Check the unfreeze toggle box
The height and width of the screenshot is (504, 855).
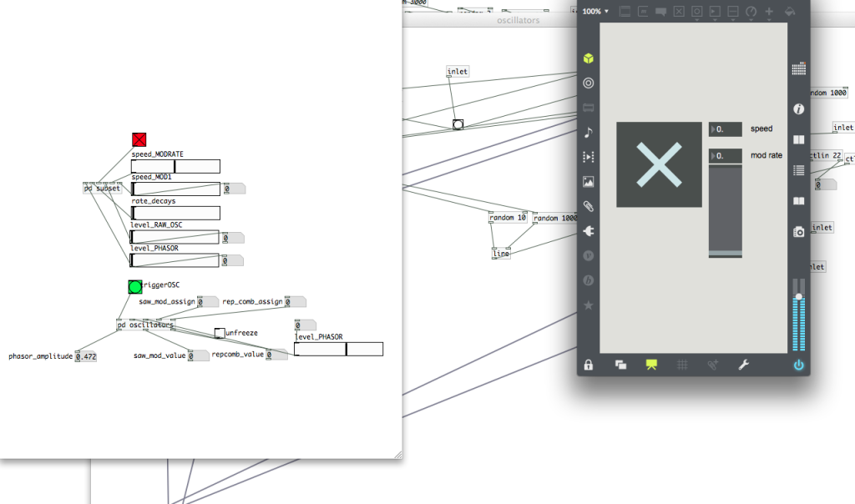220,333
